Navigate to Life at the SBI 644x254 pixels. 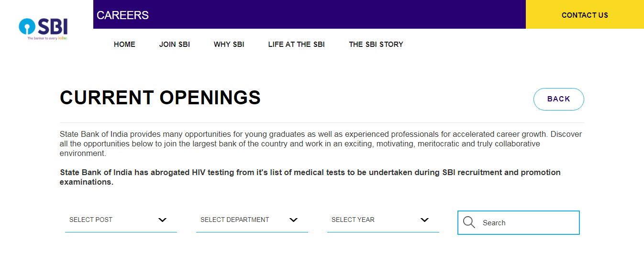296,44
